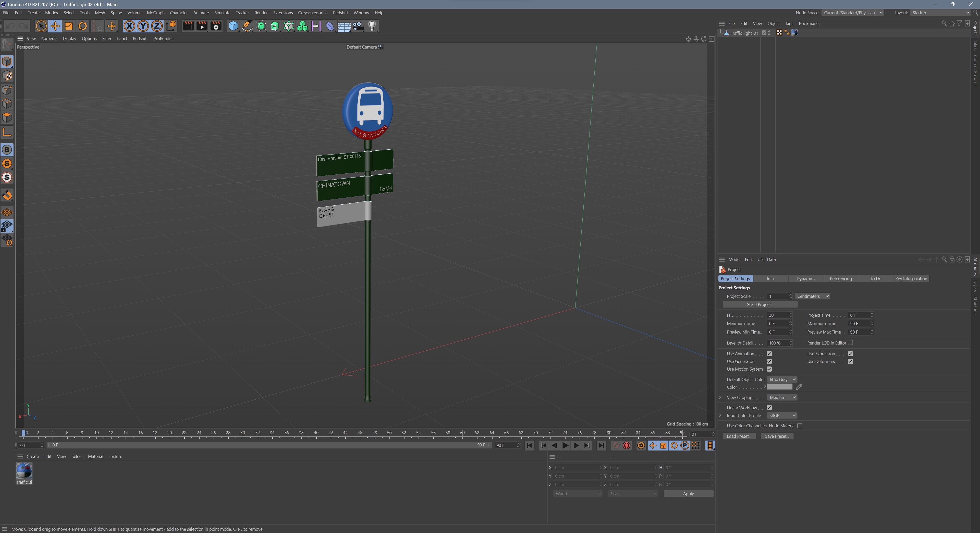Image resolution: width=980 pixels, height=533 pixels.
Task: Open the Simulate menu
Action: 222,13
